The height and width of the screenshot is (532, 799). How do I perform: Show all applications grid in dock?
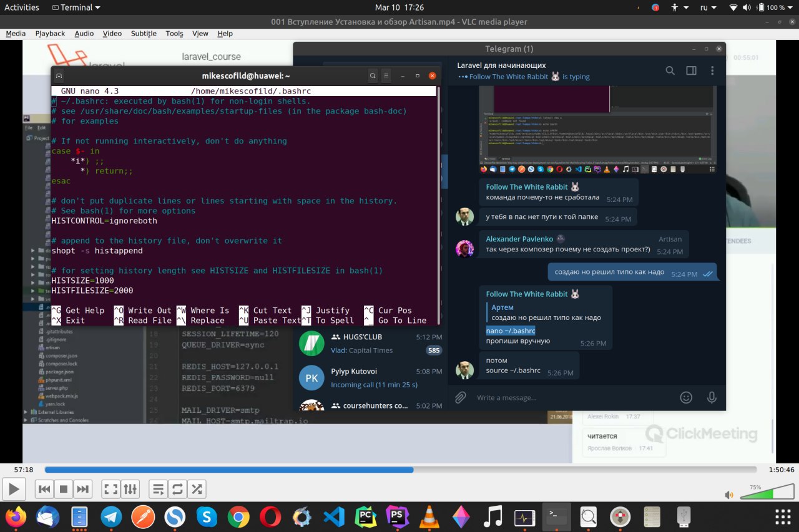point(783,516)
